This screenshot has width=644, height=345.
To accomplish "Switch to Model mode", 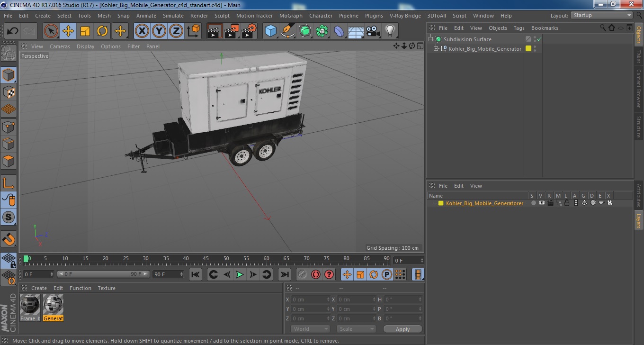I will pyautogui.click(x=9, y=75).
